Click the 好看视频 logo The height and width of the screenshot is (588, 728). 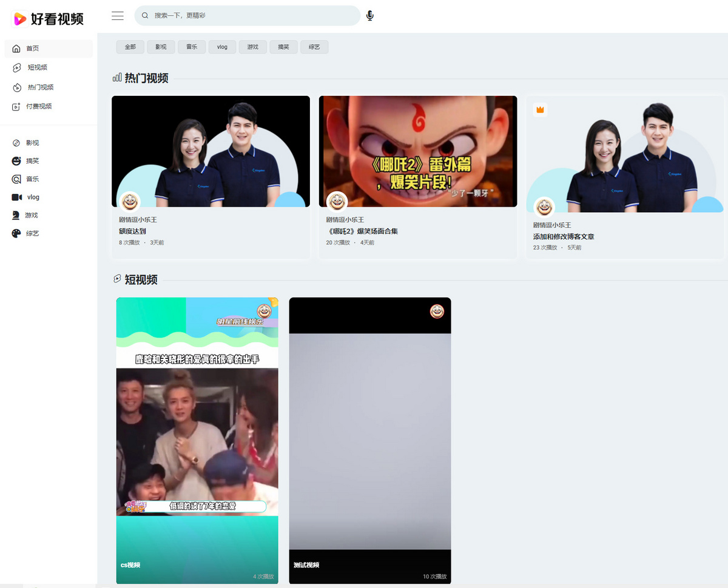coord(49,19)
